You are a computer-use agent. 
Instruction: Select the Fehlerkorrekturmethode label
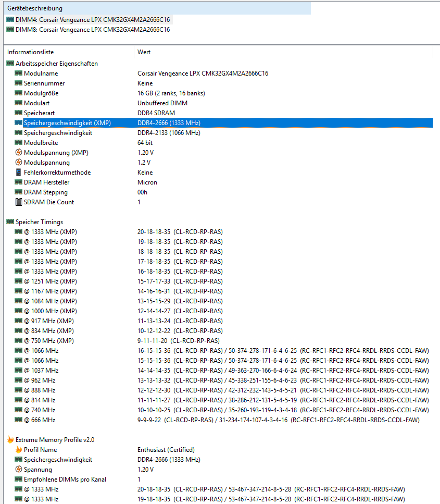point(57,173)
